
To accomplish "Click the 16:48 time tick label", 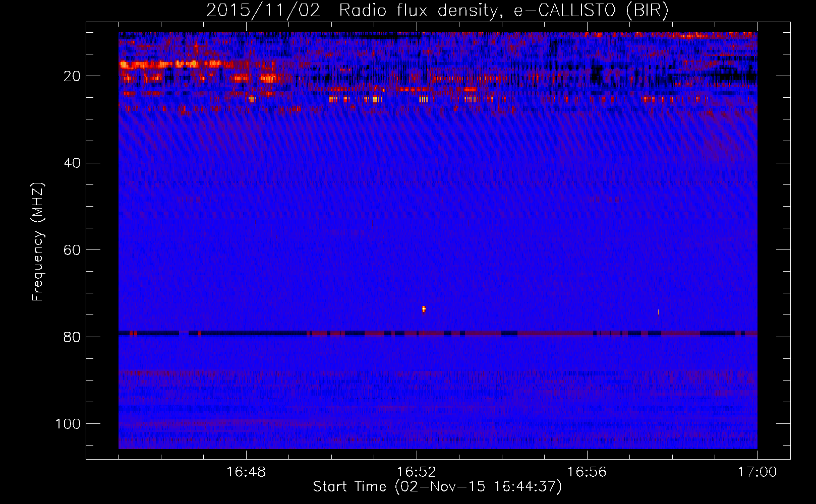I will (x=246, y=472).
